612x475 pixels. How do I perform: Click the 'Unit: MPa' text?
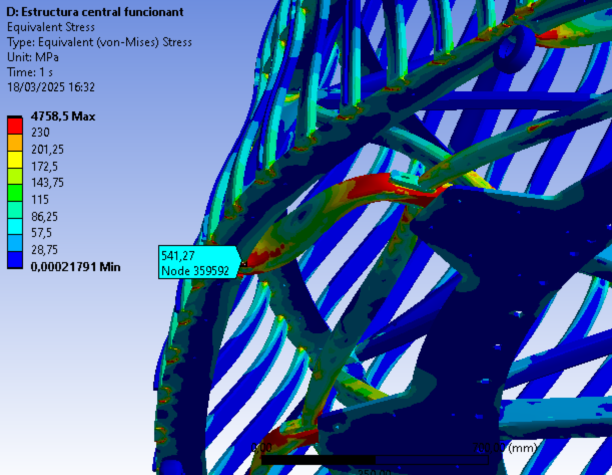click(x=35, y=57)
